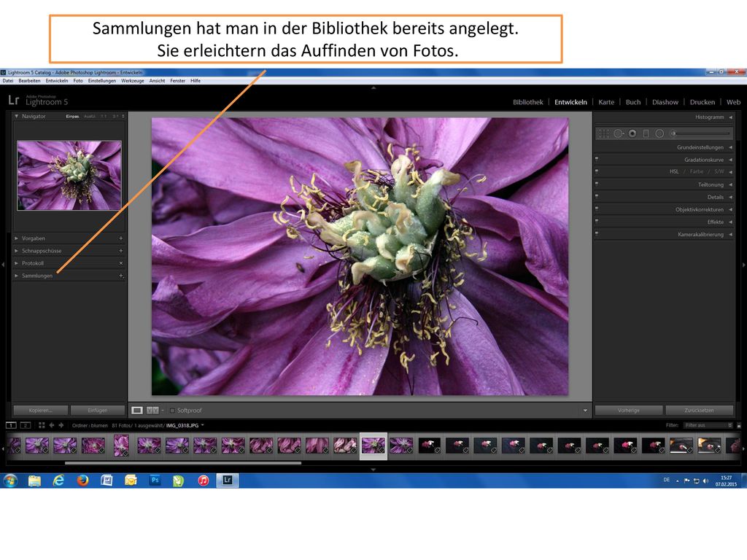This screenshot has width=747, height=560.
Task: Select the Crop Overlay grid tool
Action: tap(603, 134)
